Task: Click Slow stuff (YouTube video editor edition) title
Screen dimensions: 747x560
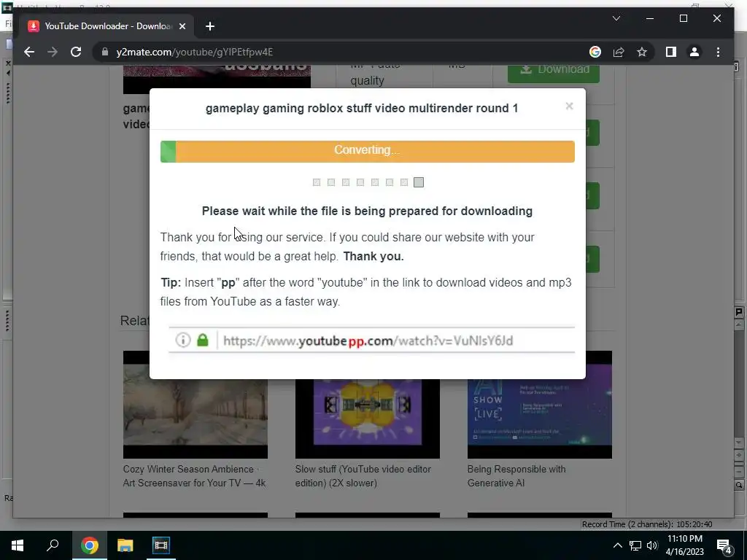Action: pos(363,475)
